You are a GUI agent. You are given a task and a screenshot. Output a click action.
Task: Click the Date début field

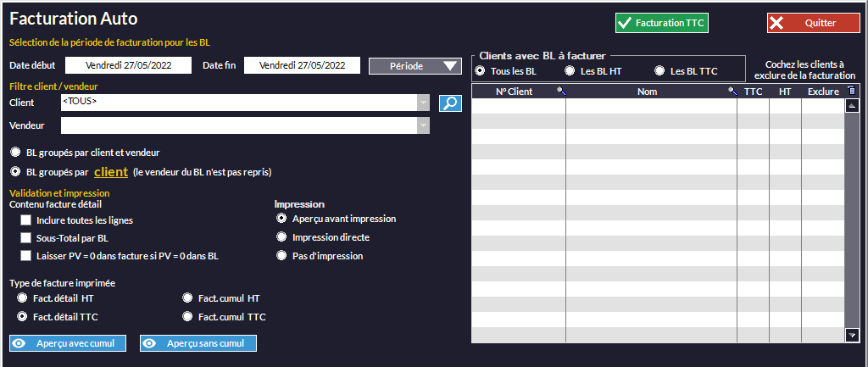pyautogui.click(x=128, y=65)
